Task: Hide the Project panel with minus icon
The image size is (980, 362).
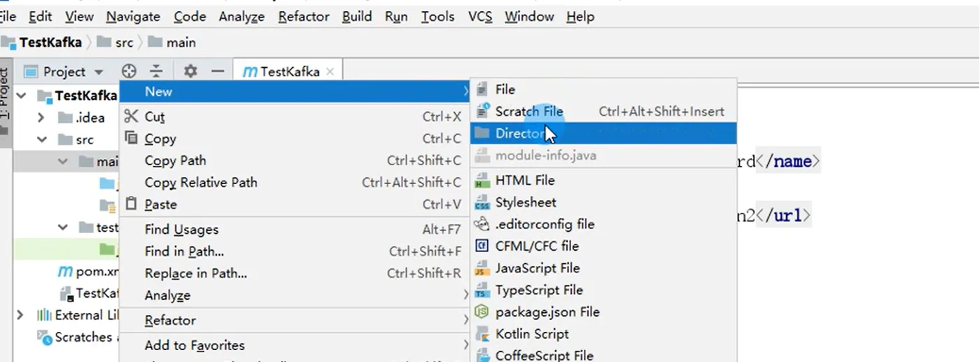Action: click(x=218, y=71)
